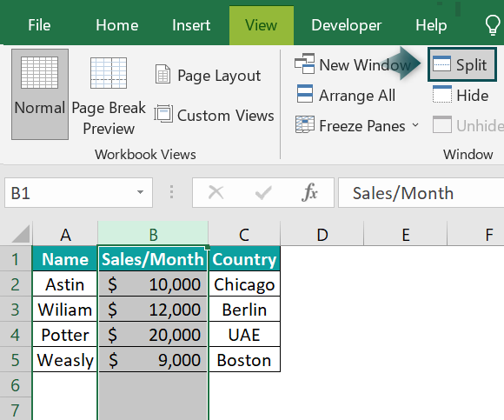Image resolution: width=504 pixels, height=420 pixels.
Task: Select row 5 header
Action: pos(16,359)
